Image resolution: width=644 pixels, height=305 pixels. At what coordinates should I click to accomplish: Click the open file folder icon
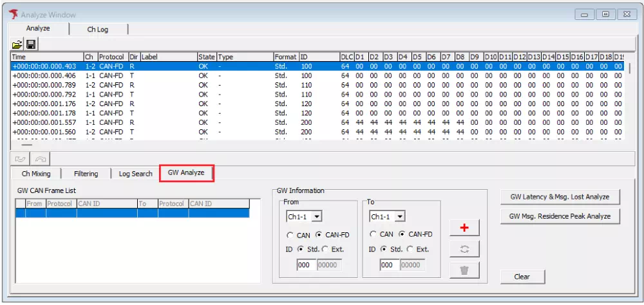tap(17, 44)
